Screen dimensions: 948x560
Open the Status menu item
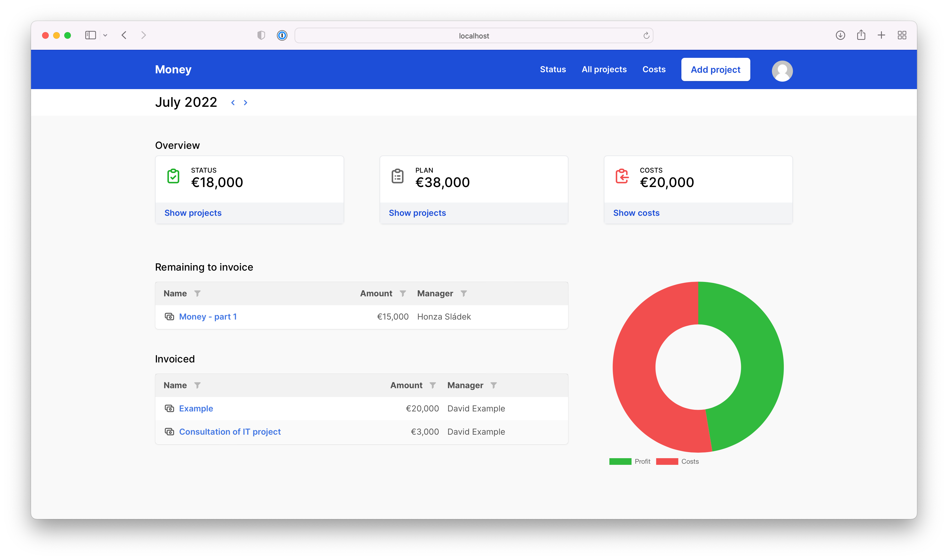click(553, 69)
